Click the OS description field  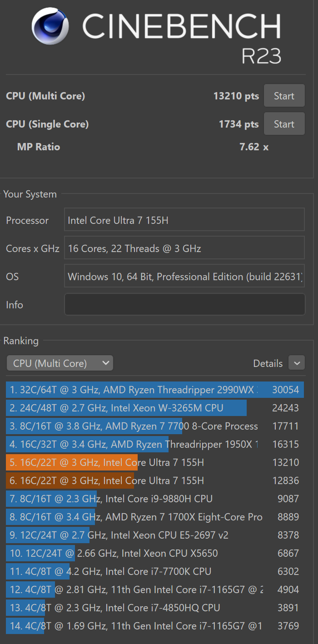(184, 277)
